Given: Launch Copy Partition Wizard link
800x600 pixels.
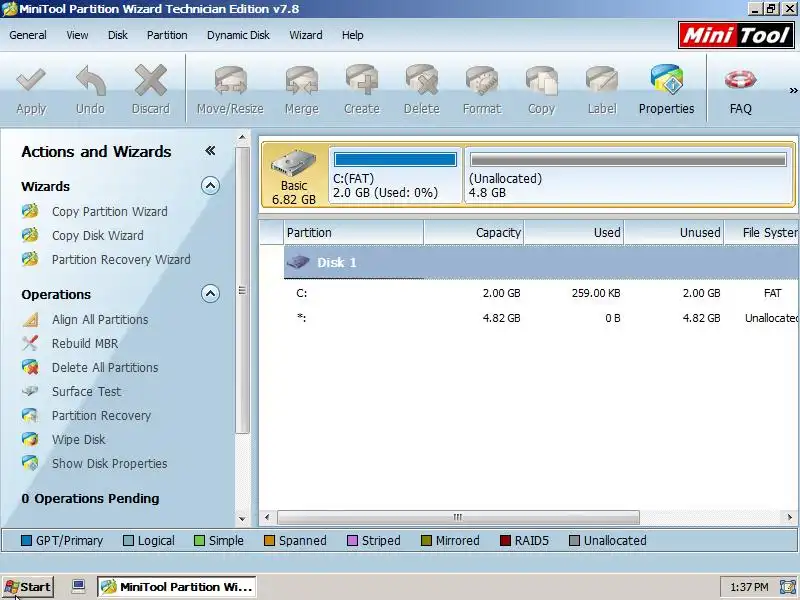Looking at the screenshot, I should (110, 211).
